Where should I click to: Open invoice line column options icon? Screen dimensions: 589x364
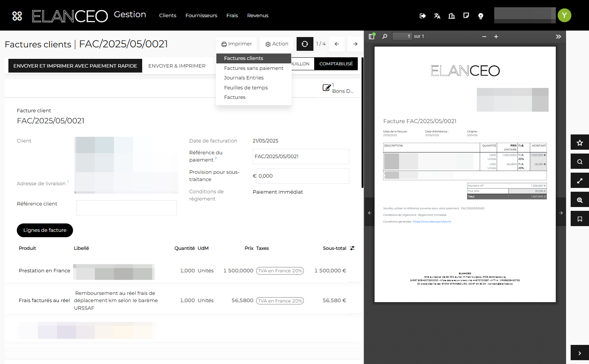352,248
